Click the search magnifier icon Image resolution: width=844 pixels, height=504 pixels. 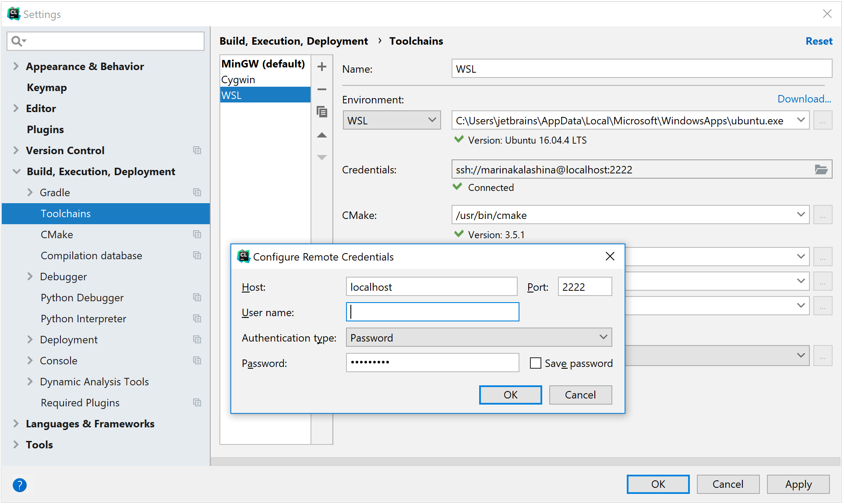coord(17,41)
